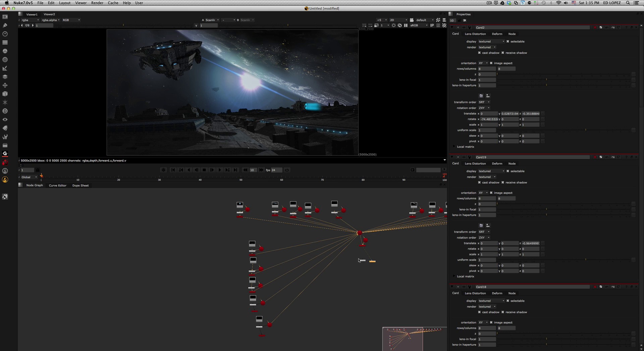Open Card19 rotation order ZXY dropdown
This screenshot has width=644, height=351.
point(484,238)
